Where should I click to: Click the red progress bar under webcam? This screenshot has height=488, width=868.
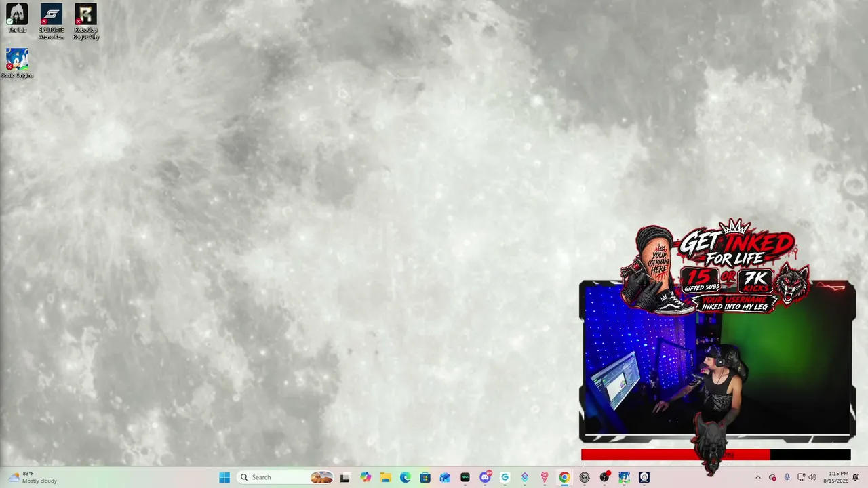coord(715,455)
